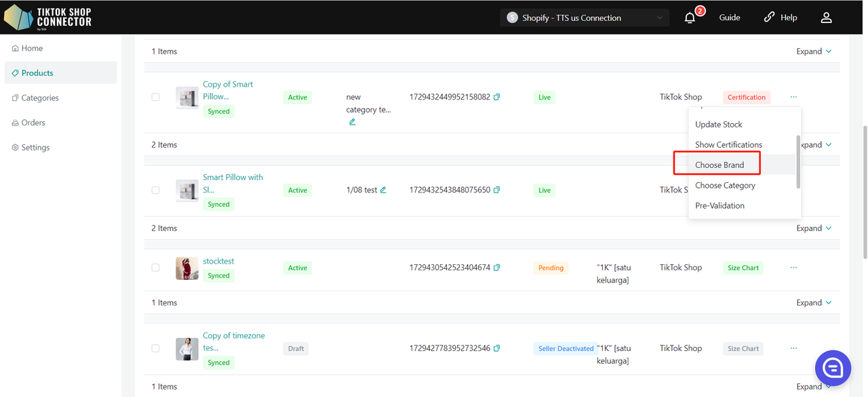Screen dimensions: 868x397
Task: Open actions menu for stocktest row
Action: click(x=793, y=268)
